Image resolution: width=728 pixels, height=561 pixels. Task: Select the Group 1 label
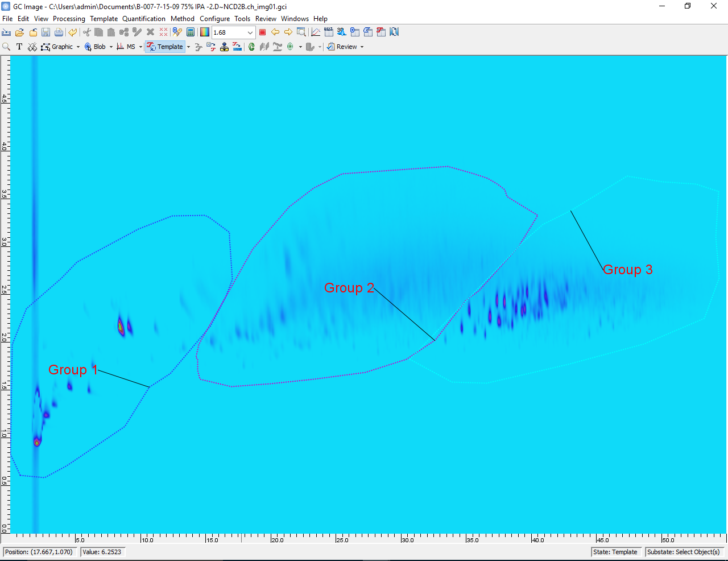pyautogui.click(x=73, y=370)
